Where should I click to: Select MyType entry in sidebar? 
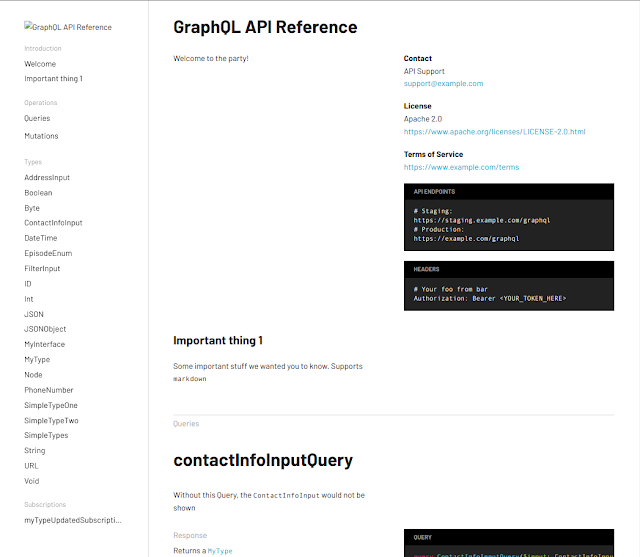point(37,359)
